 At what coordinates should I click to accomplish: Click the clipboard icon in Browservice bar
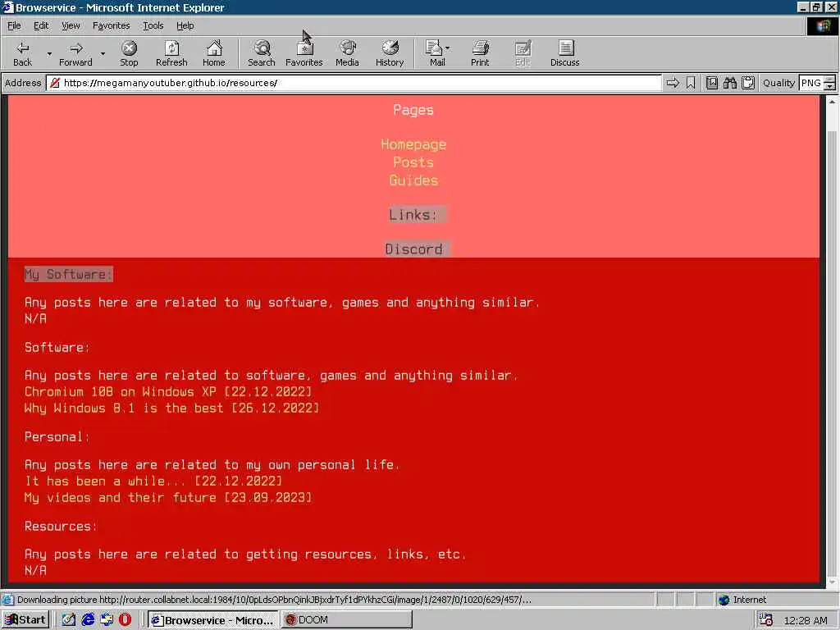pos(748,83)
